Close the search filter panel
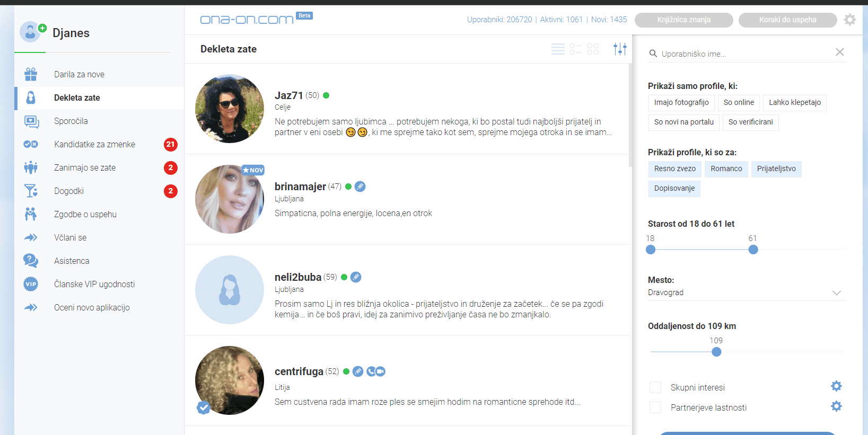 [x=840, y=52]
